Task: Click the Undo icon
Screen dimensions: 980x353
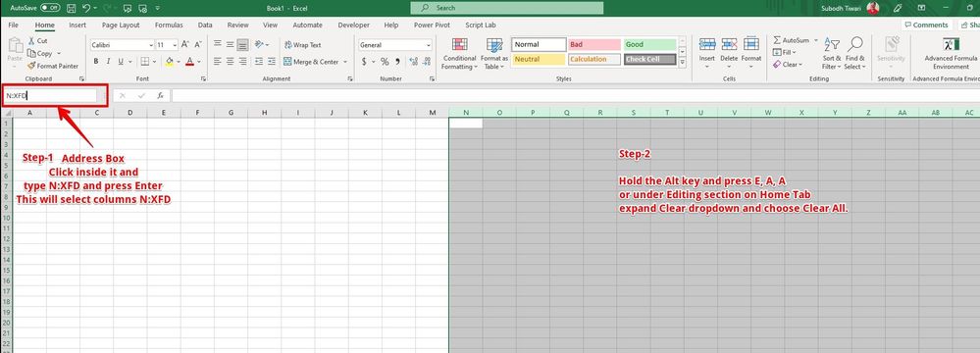Action: (86, 8)
